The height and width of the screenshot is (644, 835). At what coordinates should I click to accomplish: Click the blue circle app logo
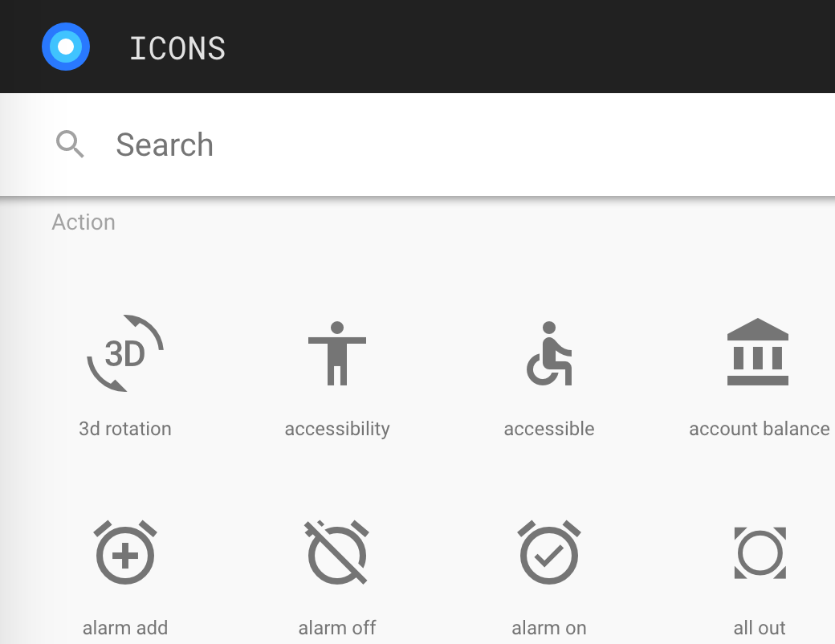66,47
